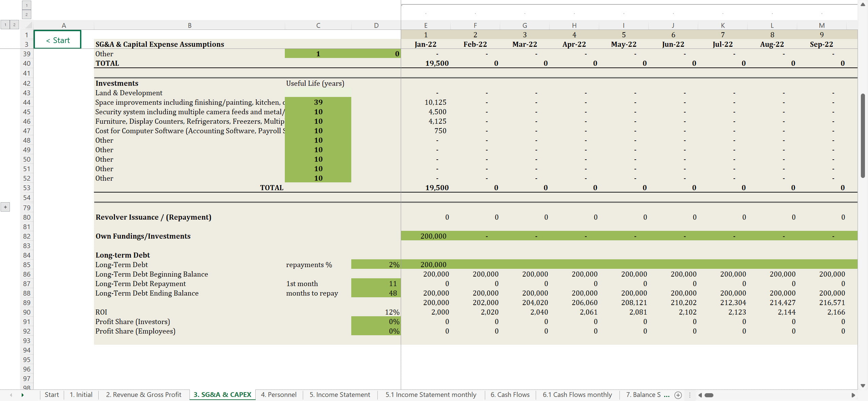The height and width of the screenshot is (401, 868).
Task: Select the repayments % cell showing 2%
Action: click(376, 264)
